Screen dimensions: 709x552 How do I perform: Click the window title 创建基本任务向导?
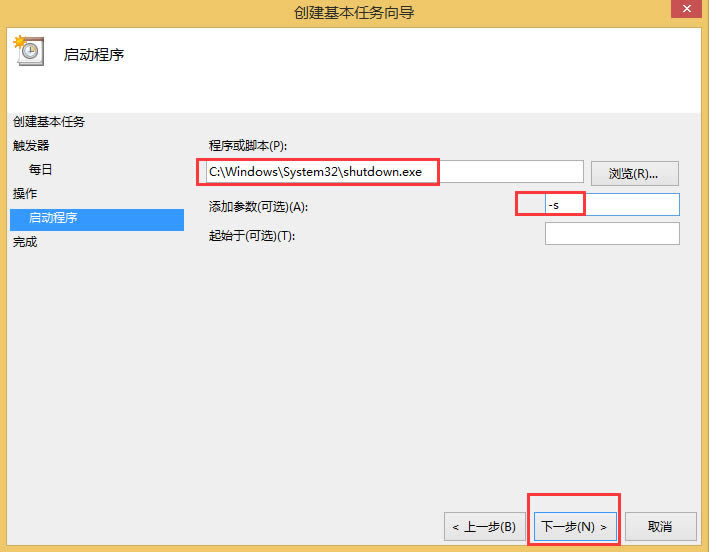point(354,12)
